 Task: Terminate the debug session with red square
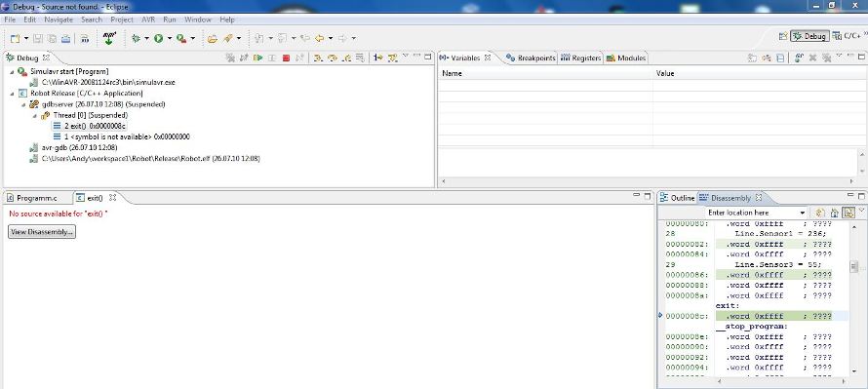click(x=286, y=58)
